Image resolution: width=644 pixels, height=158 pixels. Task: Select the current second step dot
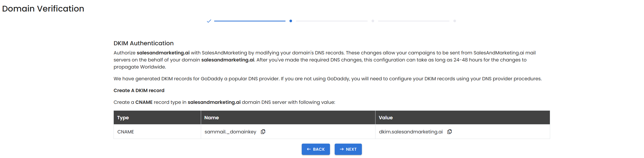tap(291, 21)
